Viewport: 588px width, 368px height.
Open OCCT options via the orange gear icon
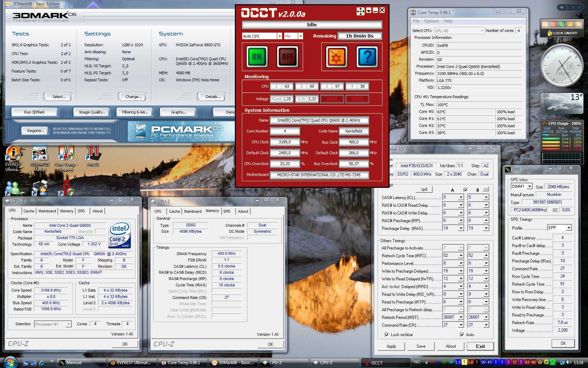337,56
